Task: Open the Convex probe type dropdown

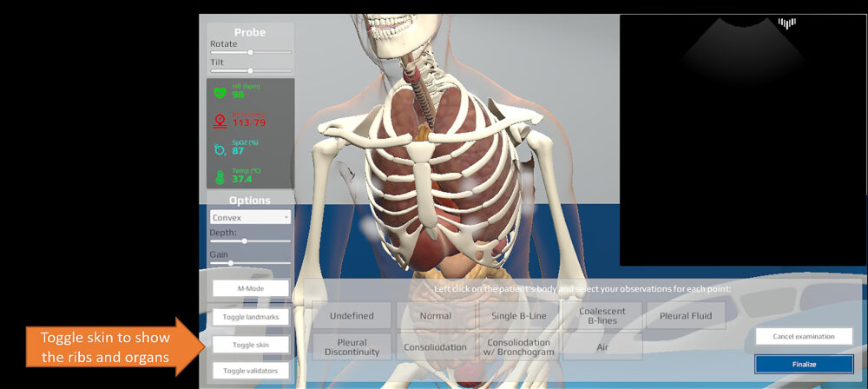Action: 251,217
